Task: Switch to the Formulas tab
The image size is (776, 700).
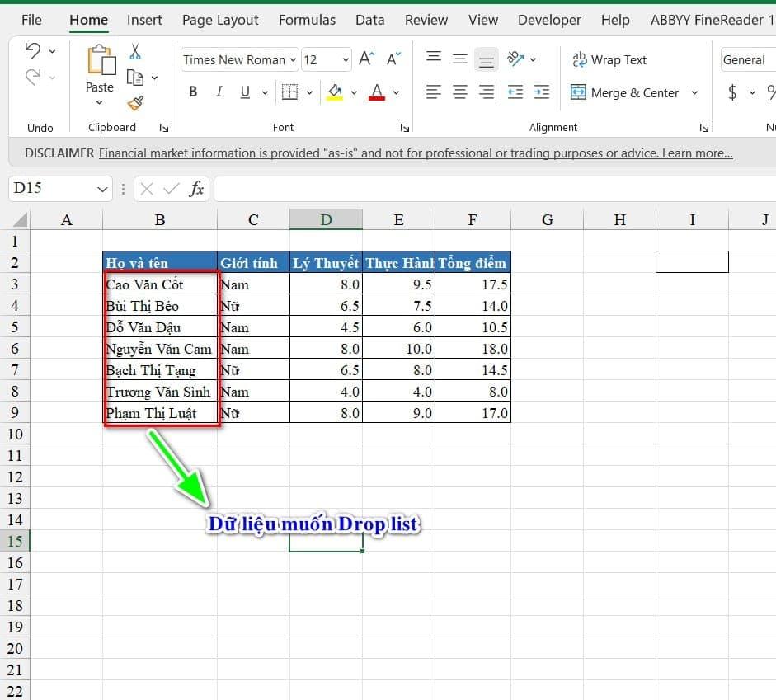Action: 307,20
